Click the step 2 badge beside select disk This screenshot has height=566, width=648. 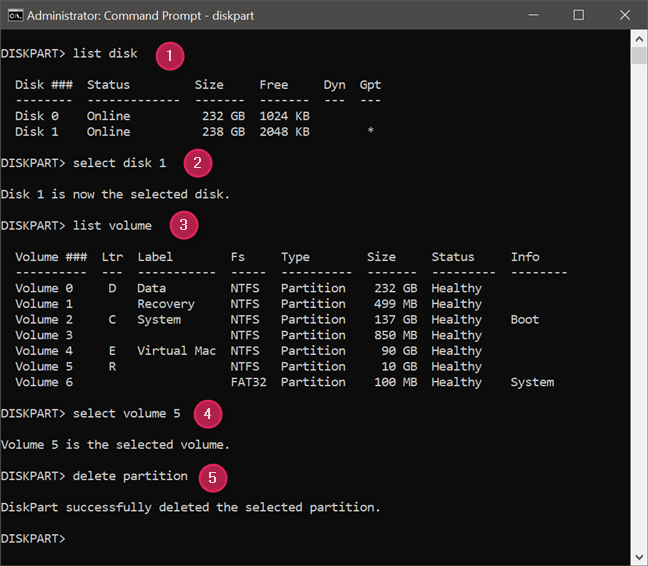click(x=197, y=164)
